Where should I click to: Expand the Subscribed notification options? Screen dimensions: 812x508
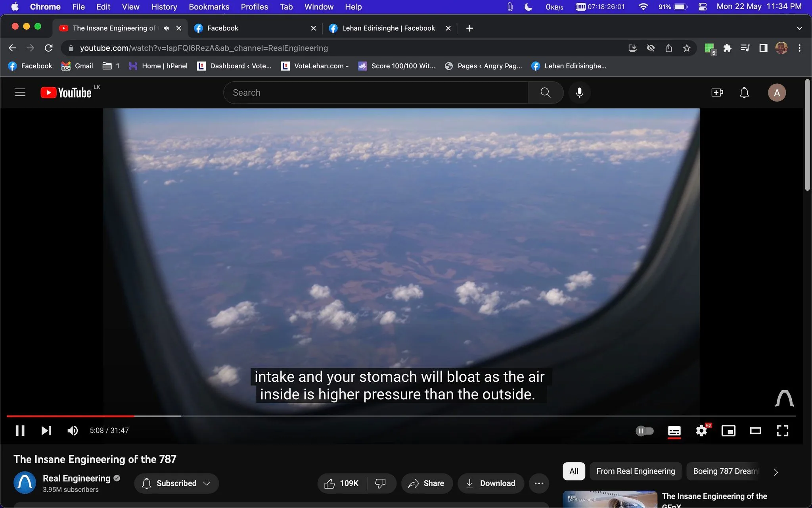[x=207, y=483]
